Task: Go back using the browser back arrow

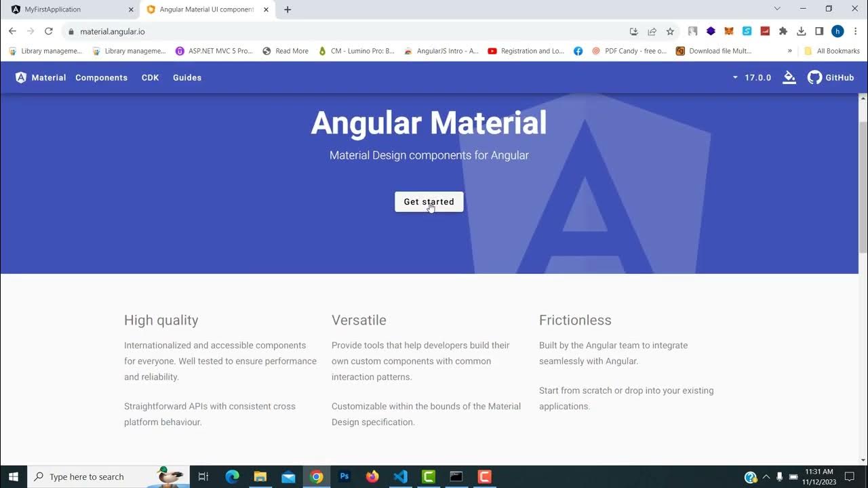Action: (x=12, y=31)
